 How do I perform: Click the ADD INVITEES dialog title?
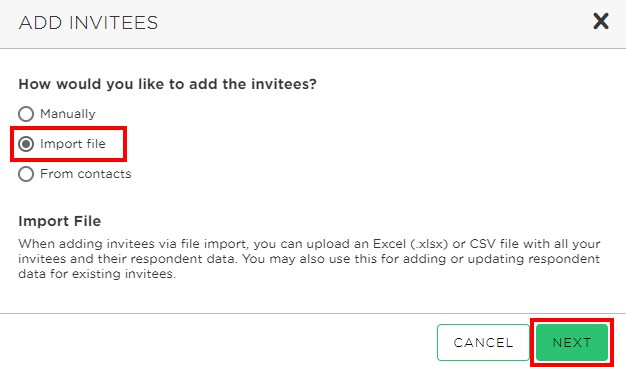click(88, 22)
